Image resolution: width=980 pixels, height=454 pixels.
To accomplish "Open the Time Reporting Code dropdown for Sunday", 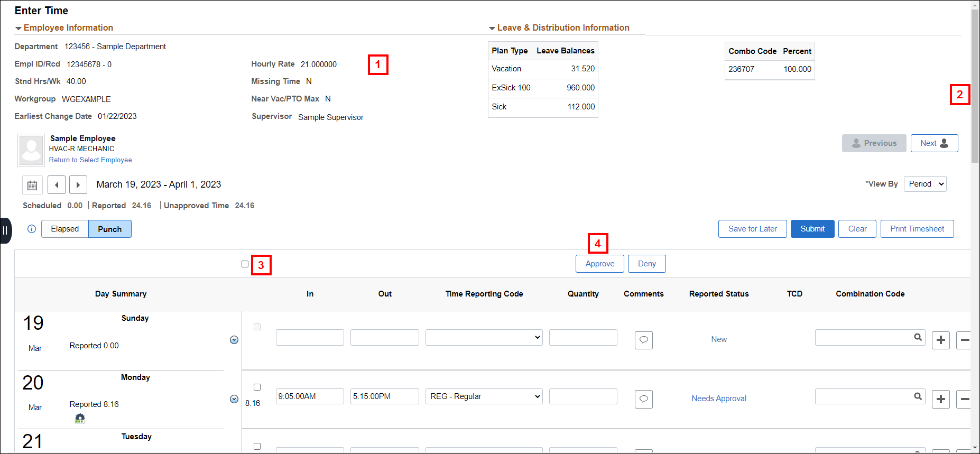I will (x=484, y=337).
